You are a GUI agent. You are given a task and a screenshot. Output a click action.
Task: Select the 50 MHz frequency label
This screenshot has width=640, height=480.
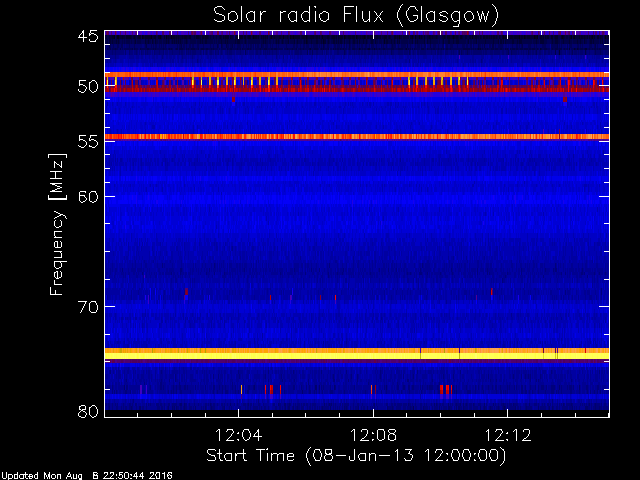point(88,87)
